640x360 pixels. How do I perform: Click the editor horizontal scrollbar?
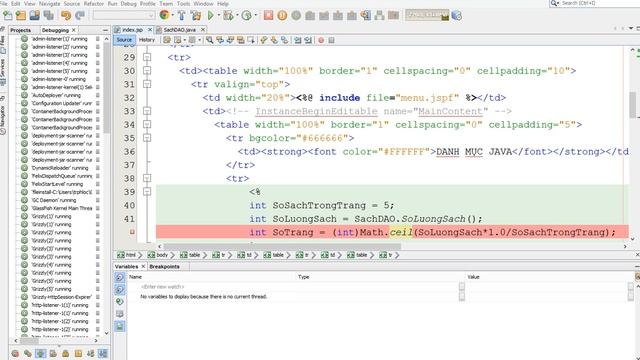pos(282,247)
